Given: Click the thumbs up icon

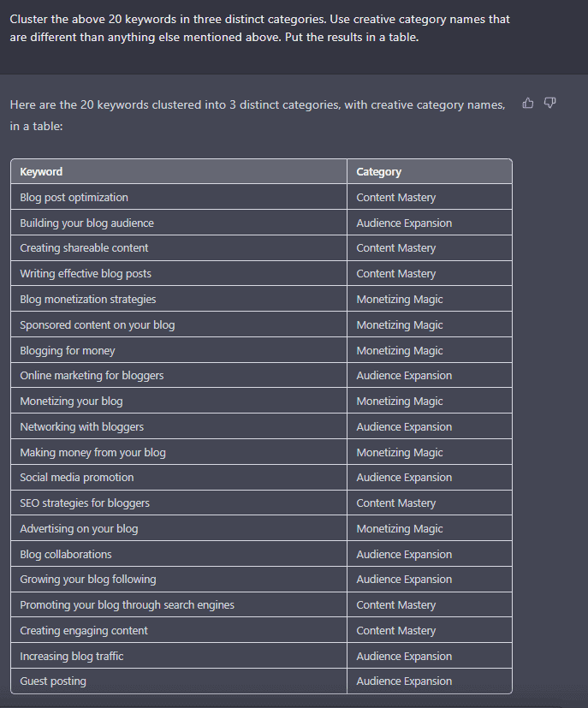Looking at the screenshot, I should 527,104.
